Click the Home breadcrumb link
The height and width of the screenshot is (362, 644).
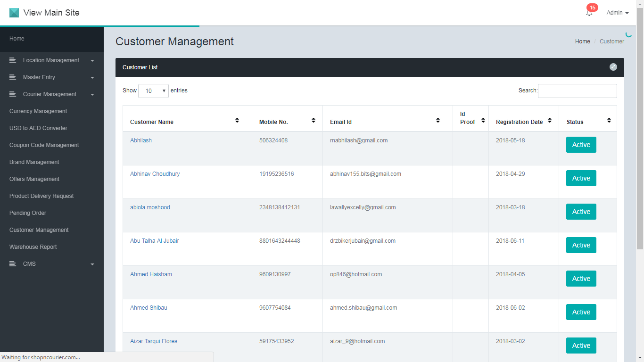(x=582, y=41)
